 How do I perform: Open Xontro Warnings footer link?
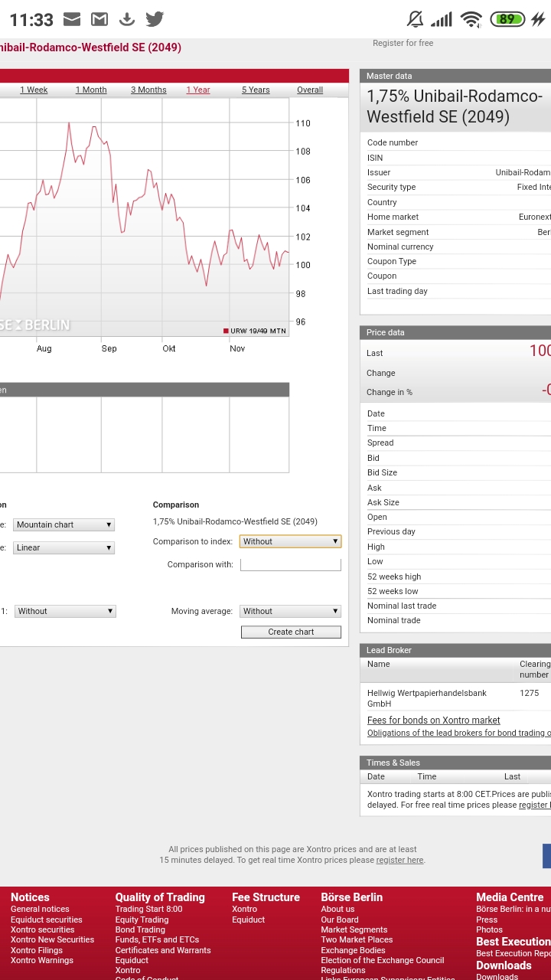42,960
